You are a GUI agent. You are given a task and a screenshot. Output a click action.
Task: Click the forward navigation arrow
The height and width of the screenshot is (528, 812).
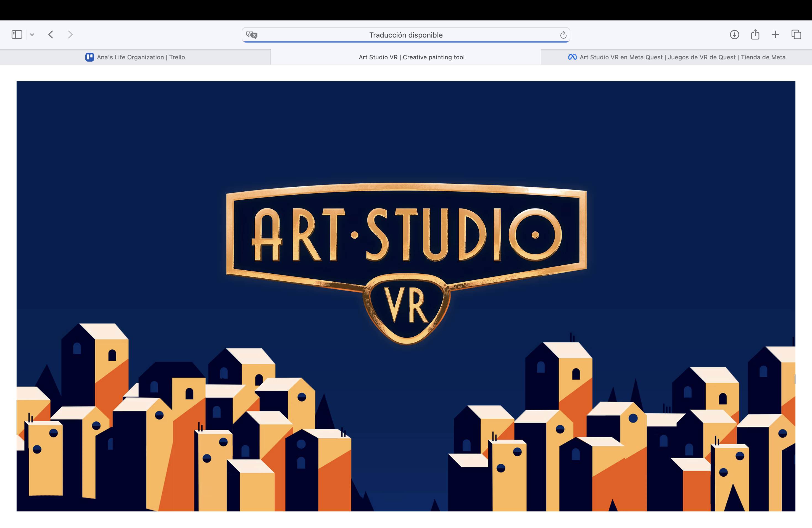(70, 35)
